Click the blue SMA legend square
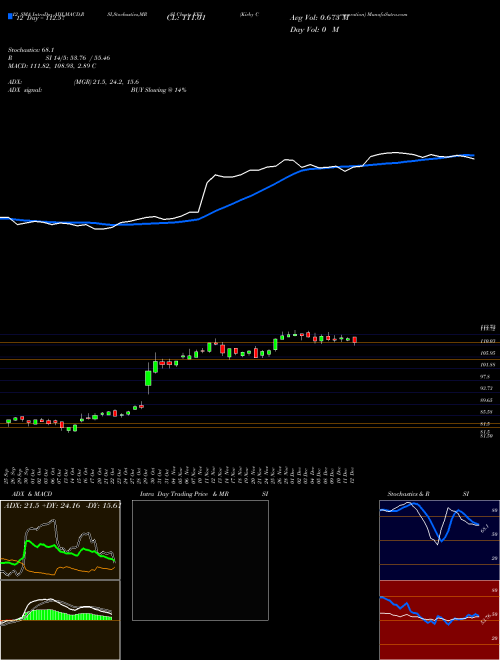The image size is (500, 660). point(10,16)
